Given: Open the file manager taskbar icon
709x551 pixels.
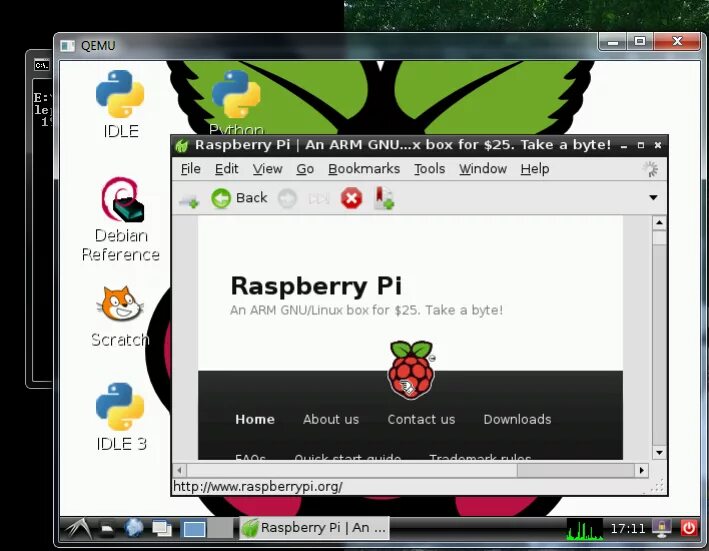Looking at the screenshot, I should pos(106,528).
